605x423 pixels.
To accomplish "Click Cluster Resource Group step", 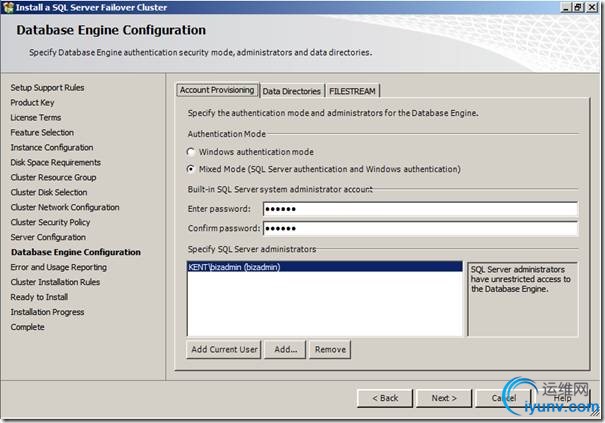I will [x=53, y=178].
